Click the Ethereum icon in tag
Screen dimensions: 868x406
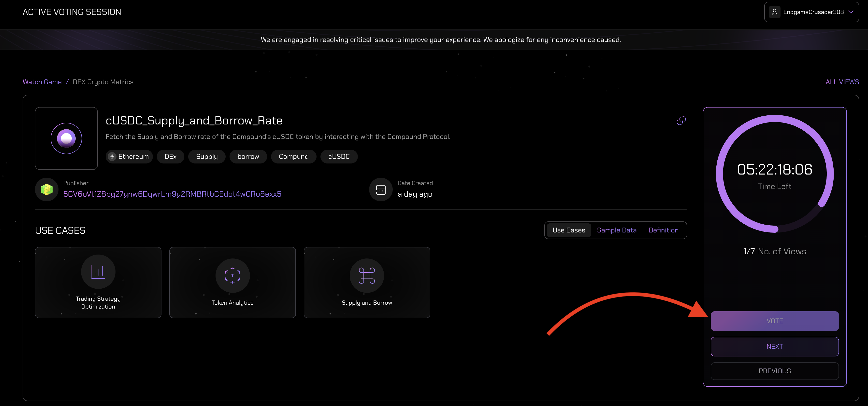[112, 157]
